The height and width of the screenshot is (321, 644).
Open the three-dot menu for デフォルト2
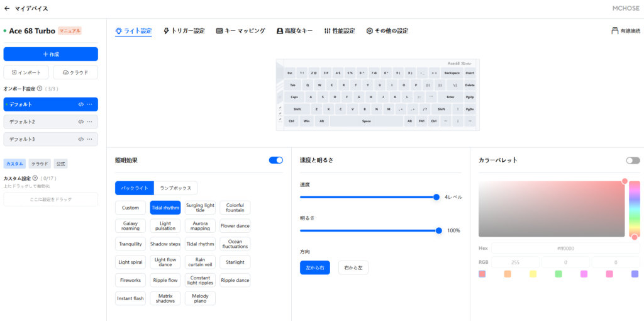pyautogui.click(x=89, y=121)
